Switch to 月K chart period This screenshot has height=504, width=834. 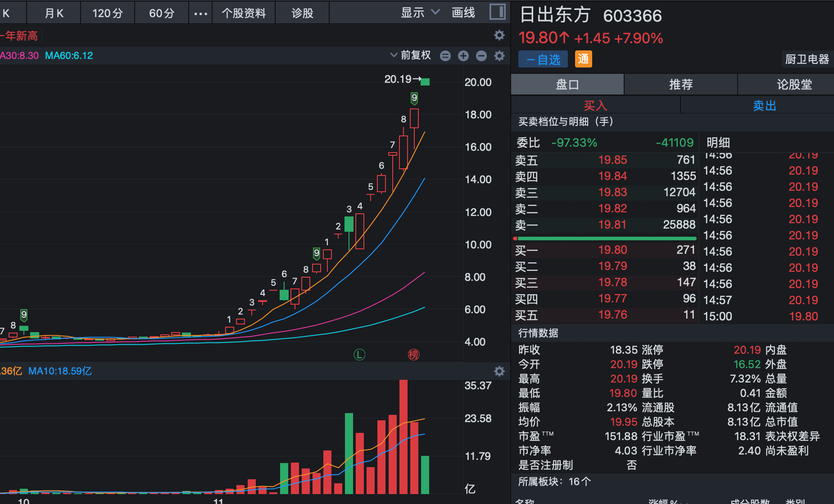tap(54, 13)
